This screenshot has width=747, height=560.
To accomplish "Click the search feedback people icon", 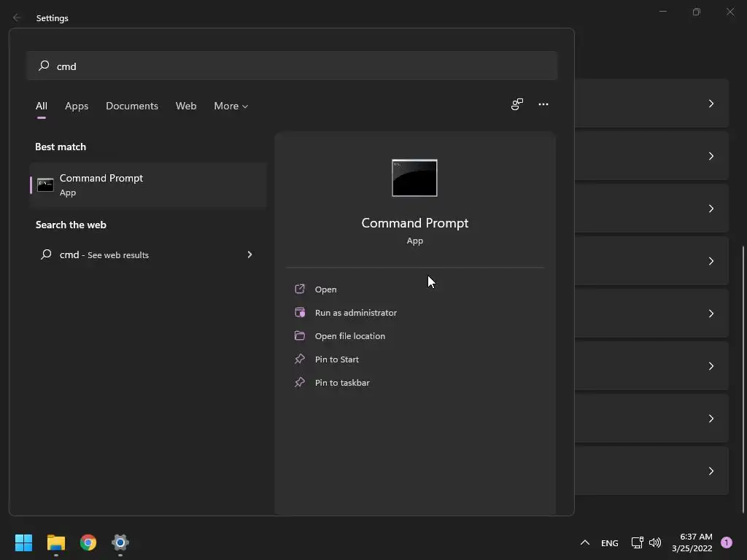I will 517,104.
